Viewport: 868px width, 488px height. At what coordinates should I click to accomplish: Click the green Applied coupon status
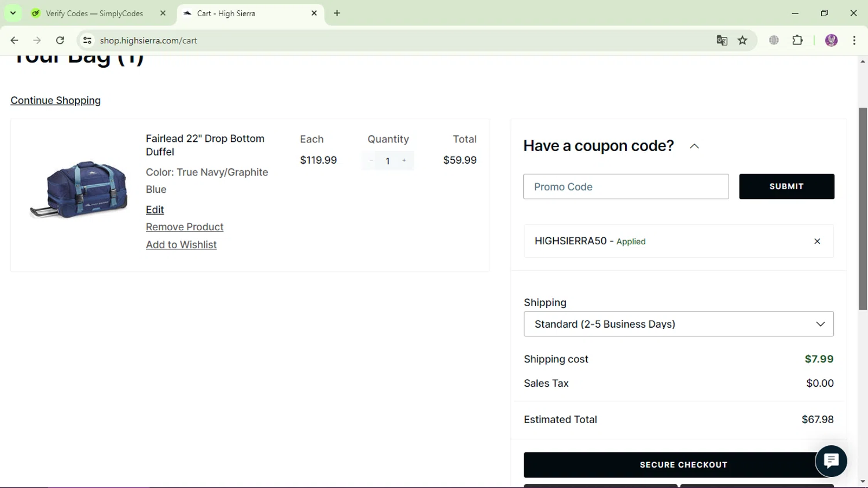tap(631, 242)
